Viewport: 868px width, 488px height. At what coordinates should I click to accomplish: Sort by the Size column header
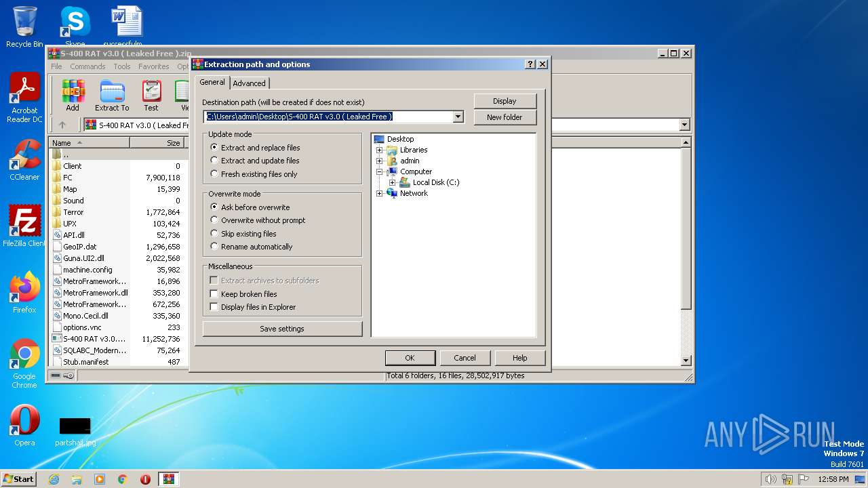pyautogui.click(x=157, y=143)
